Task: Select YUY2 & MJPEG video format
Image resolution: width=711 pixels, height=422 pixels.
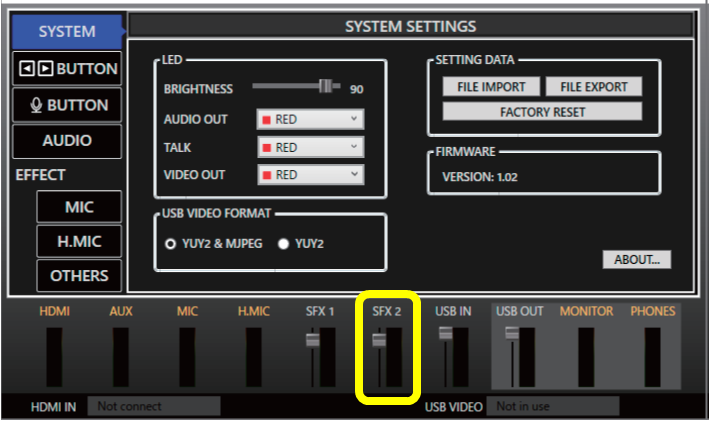Action: (171, 243)
